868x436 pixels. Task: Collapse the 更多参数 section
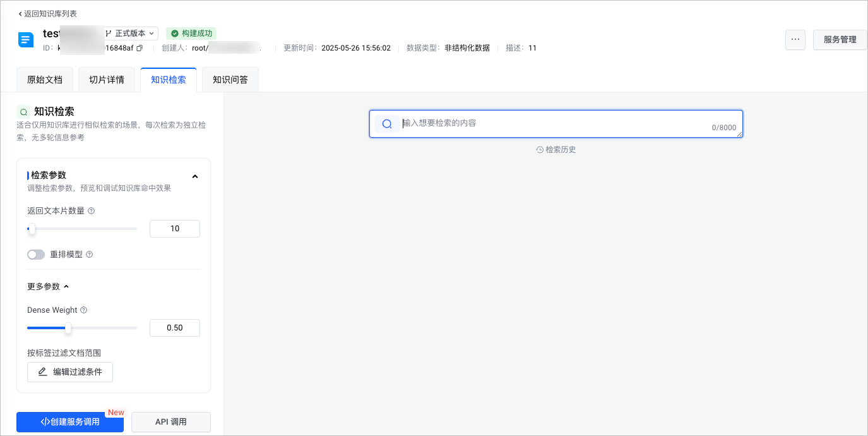tap(66, 287)
